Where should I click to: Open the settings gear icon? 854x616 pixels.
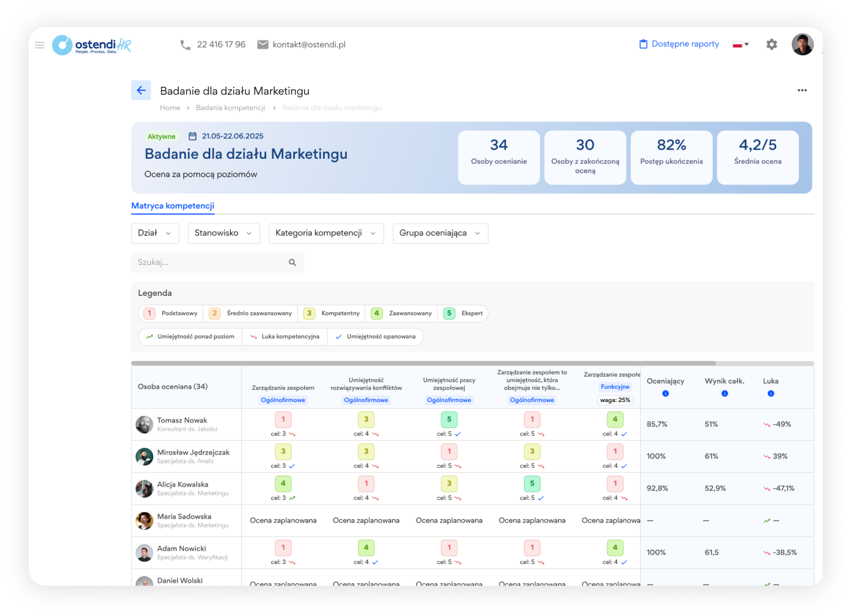point(771,44)
